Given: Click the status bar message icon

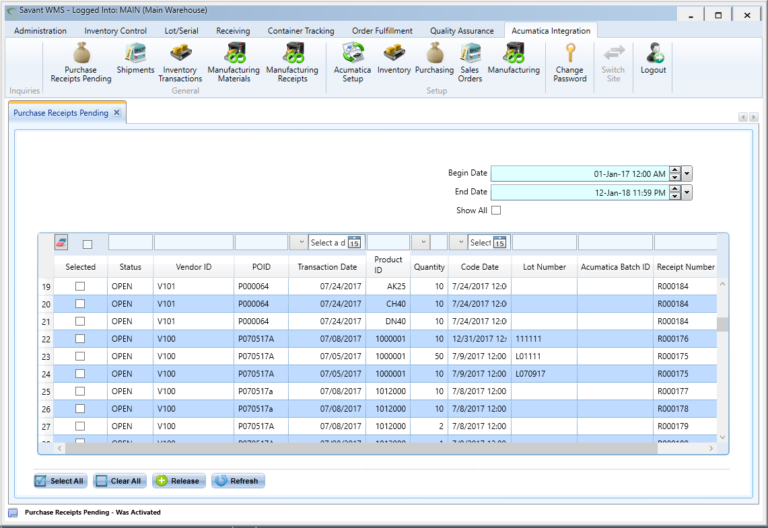Looking at the screenshot, I should coord(13,513).
